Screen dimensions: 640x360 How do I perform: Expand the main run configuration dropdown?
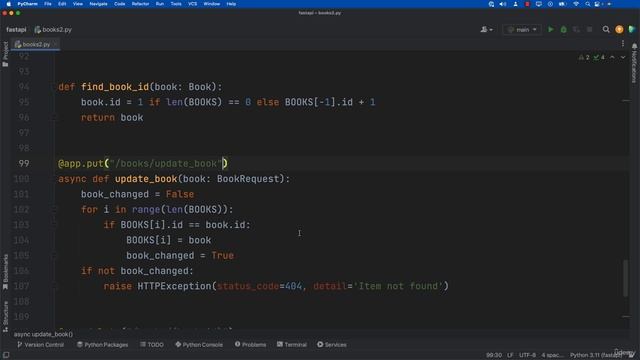pos(522,29)
